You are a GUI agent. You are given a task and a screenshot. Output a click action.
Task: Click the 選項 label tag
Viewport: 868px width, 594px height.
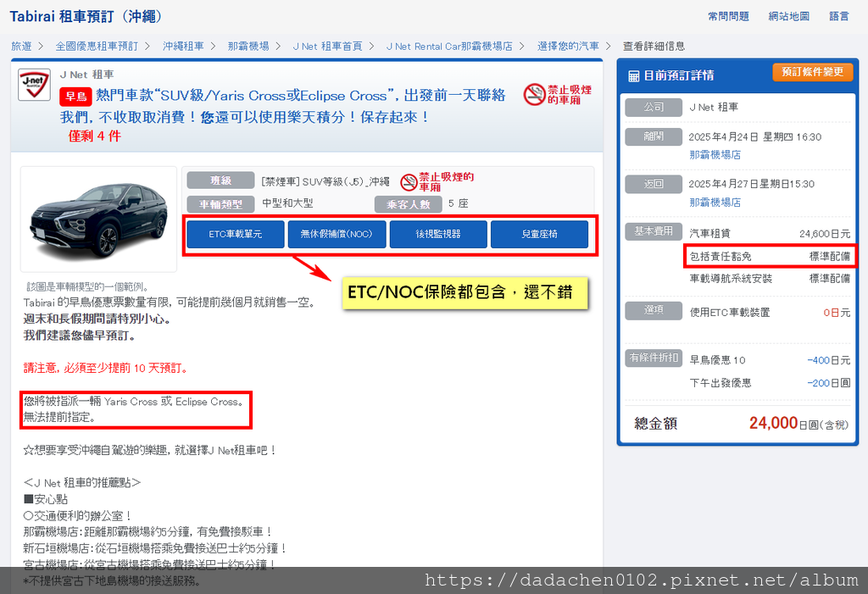[654, 311]
